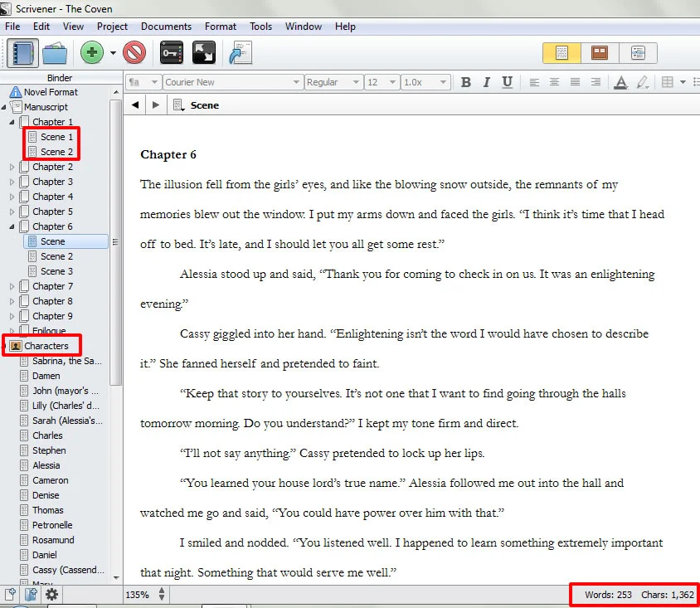The image size is (700, 608).
Task: Open the binder gear options icon
Action: click(51, 595)
